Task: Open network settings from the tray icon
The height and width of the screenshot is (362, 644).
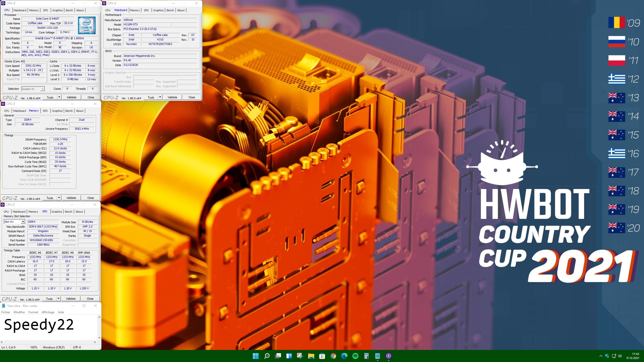Action: [614, 356]
